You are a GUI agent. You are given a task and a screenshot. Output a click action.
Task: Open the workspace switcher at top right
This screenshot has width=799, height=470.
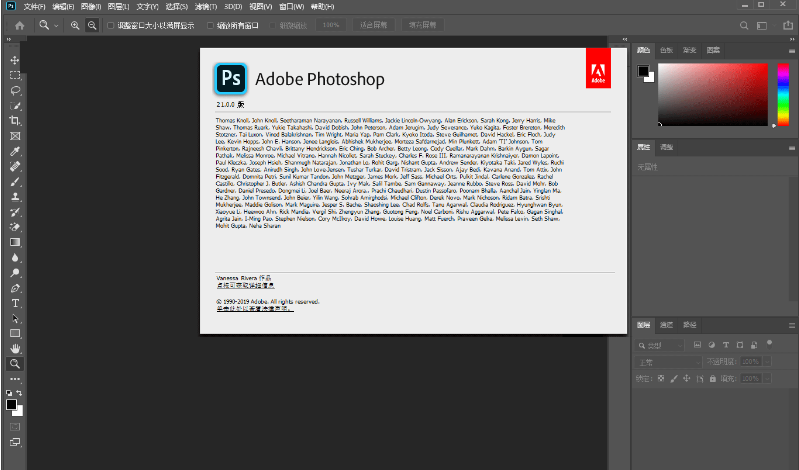762,25
